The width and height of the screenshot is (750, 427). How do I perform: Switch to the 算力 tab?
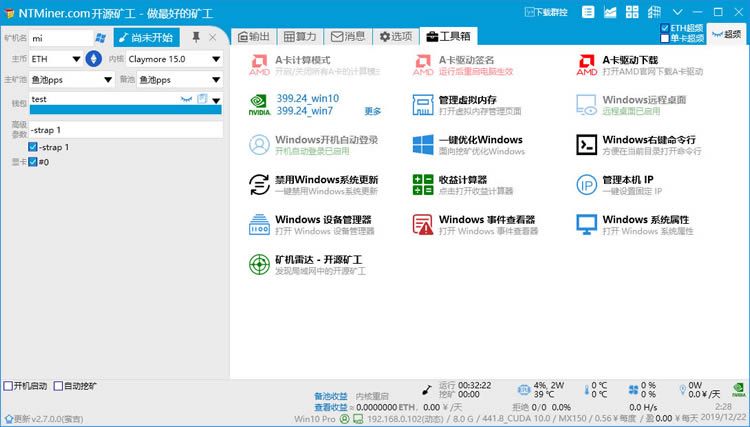click(300, 36)
